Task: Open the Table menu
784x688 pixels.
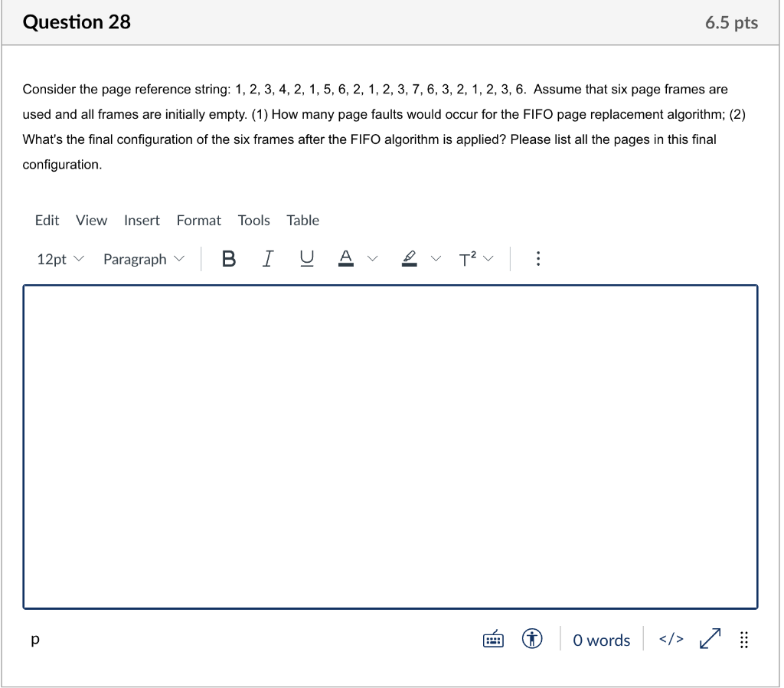Action: [302, 220]
